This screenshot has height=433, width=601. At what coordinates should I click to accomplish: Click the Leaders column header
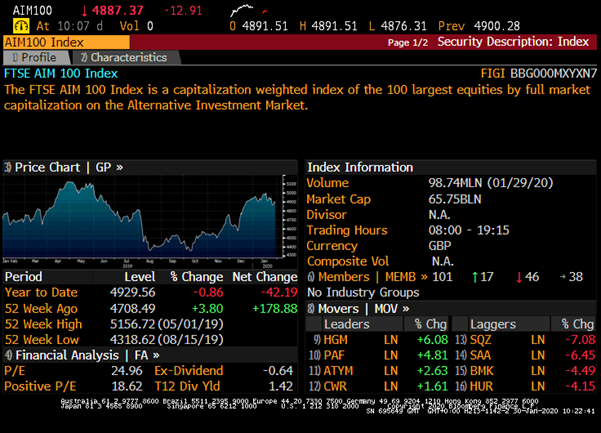coord(347,324)
